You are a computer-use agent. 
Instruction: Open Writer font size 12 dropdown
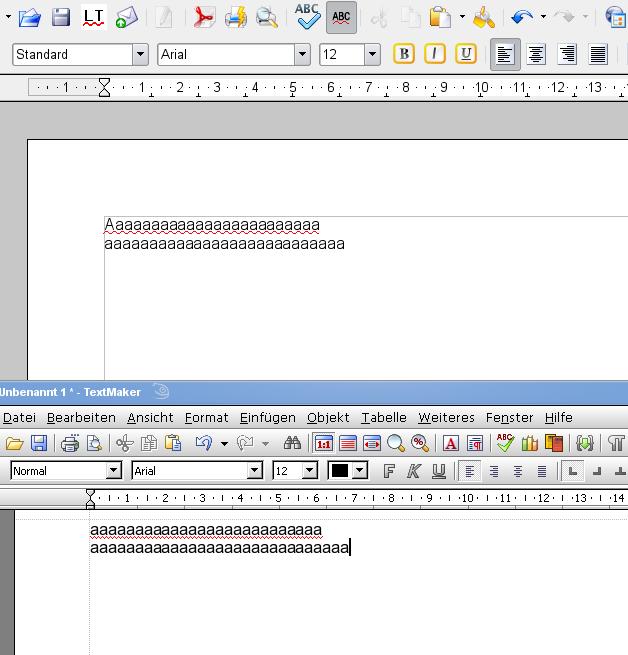point(372,55)
